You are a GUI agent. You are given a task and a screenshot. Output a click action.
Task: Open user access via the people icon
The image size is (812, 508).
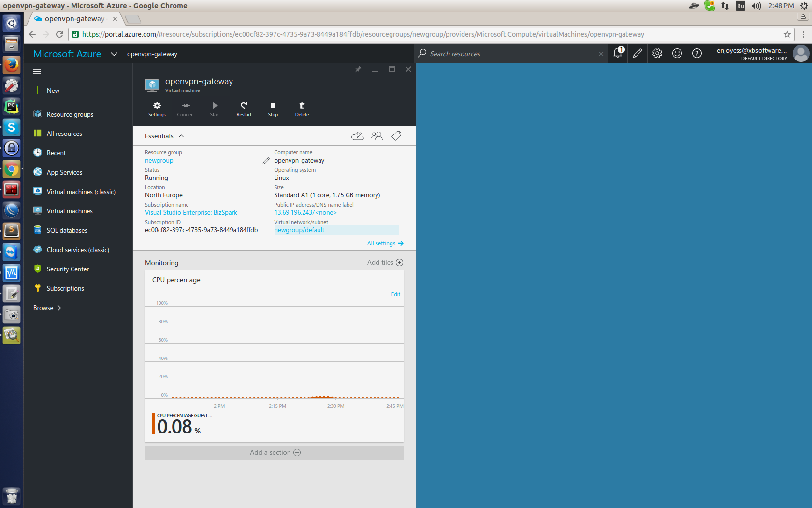(377, 135)
